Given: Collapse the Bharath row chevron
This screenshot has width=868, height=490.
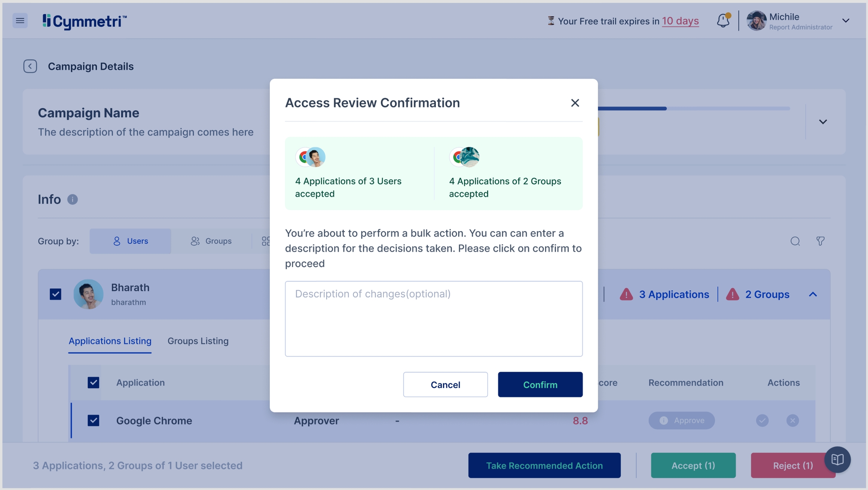Looking at the screenshot, I should pyautogui.click(x=813, y=294).
